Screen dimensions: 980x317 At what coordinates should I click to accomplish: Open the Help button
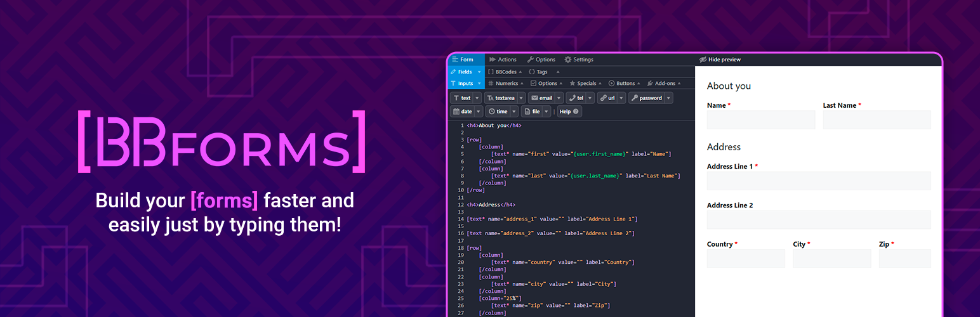coord(569,112)
